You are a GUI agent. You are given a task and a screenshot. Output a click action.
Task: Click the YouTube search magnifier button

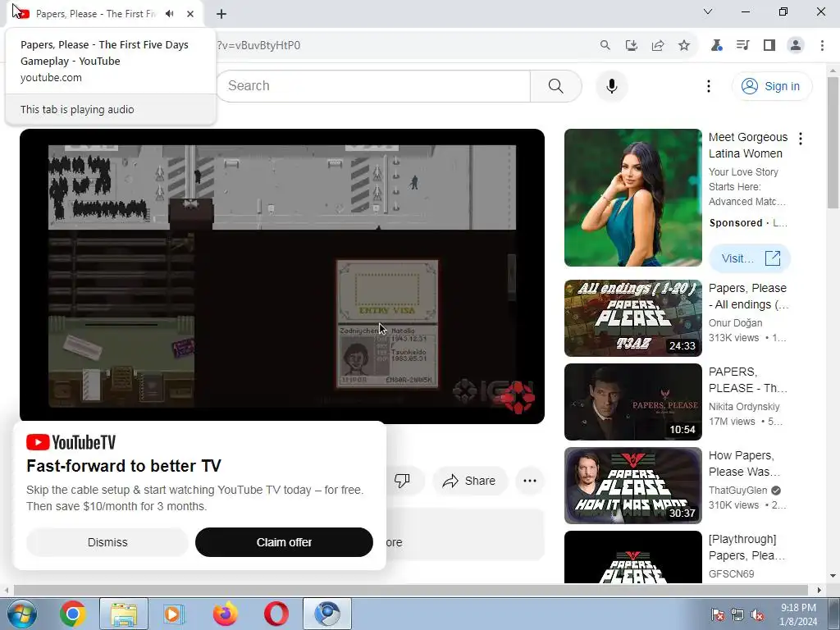(x=556, y=85)
